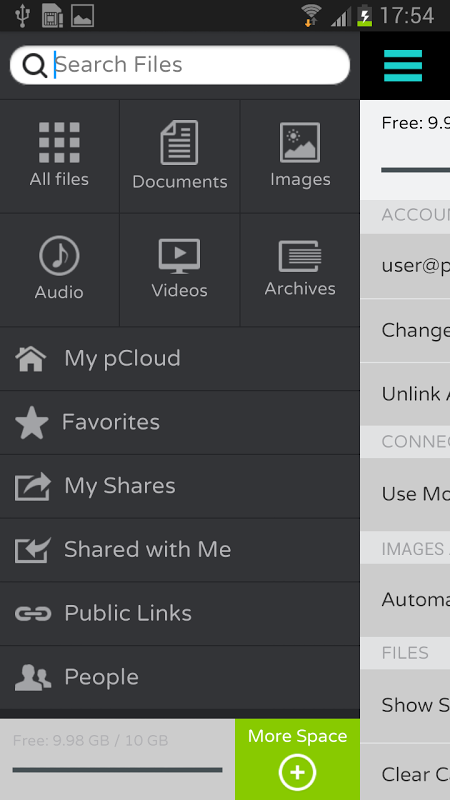Open the People section
This screenshot has height=800, width=450.
pos(180,678)
